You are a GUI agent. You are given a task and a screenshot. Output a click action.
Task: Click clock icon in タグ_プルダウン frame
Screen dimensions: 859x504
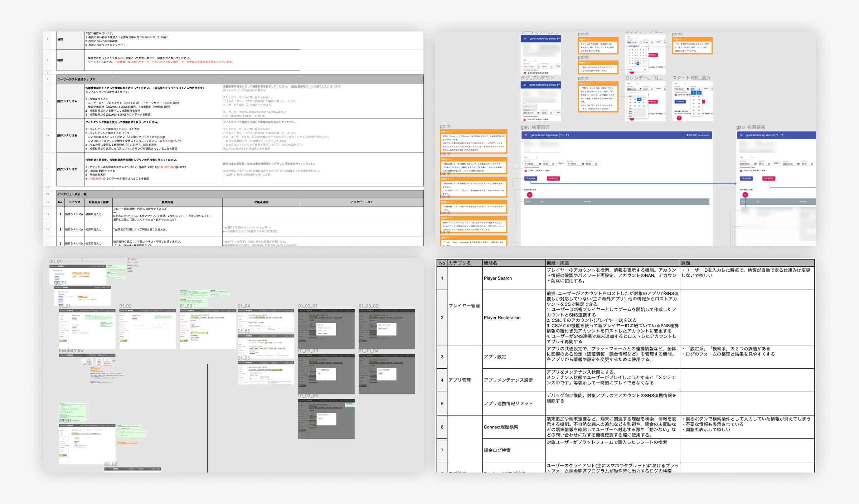pyautogui.click(x=552, y=113)
